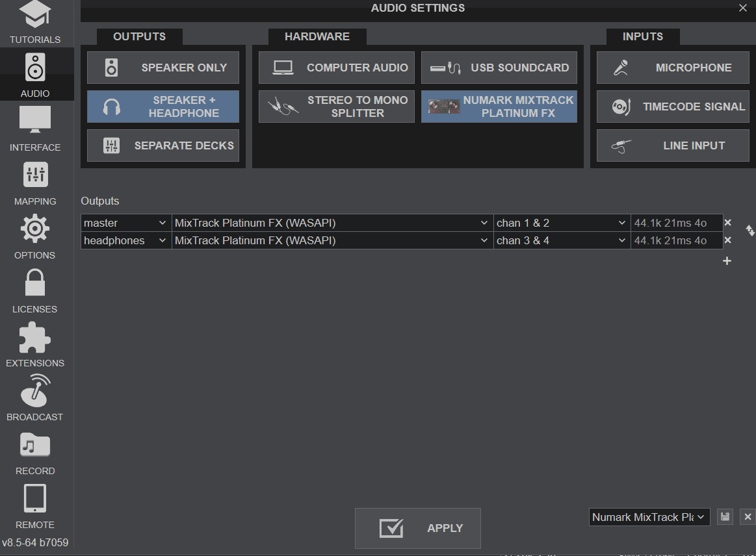Click headphones row 44.1k 21ms 4o info
756x556 pixels.
click(677, 240)
